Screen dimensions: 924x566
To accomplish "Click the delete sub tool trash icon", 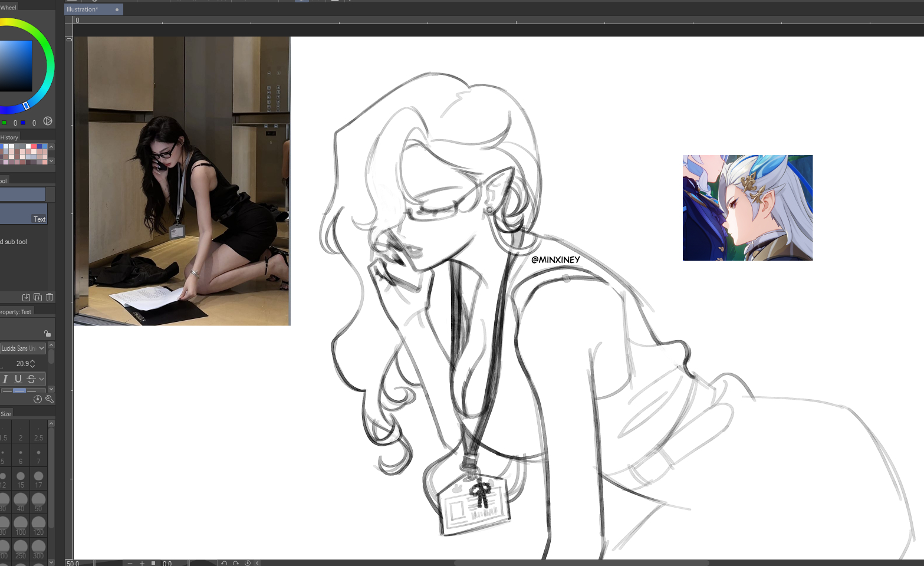I will pyautogui.click(x=50, y=298).
